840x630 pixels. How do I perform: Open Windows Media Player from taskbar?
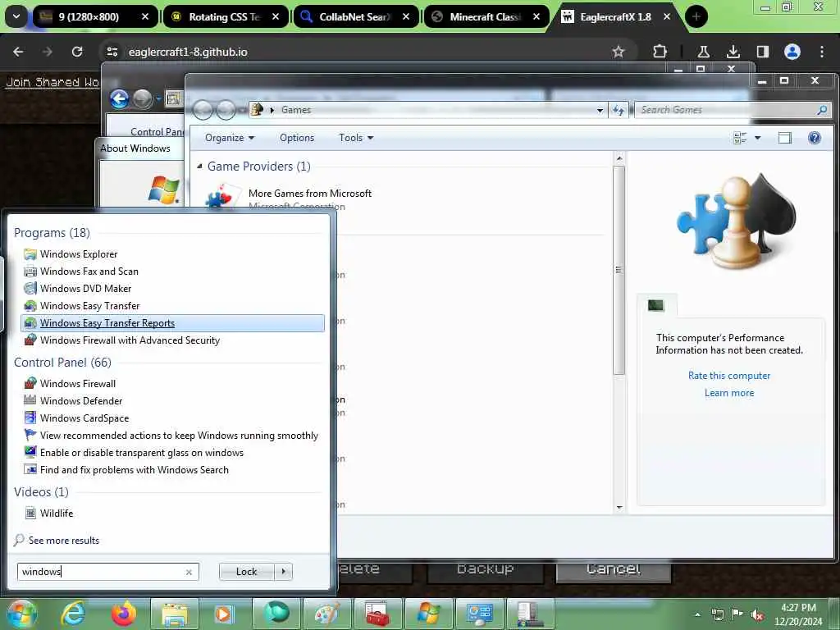(224, 614)
